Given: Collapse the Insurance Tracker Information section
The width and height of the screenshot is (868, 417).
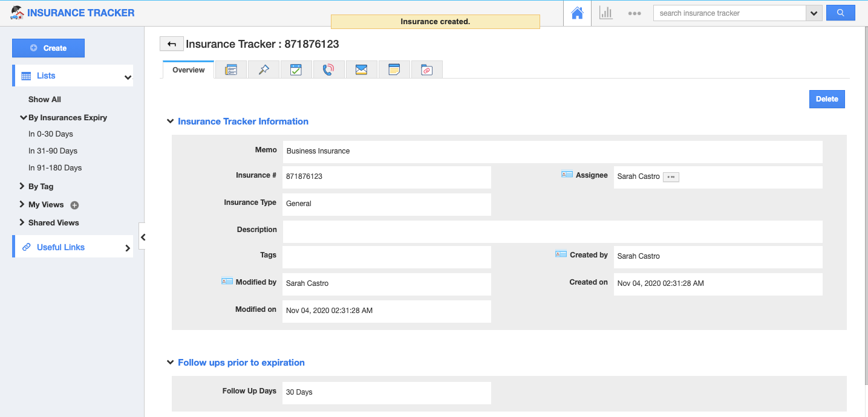Looking at the screenshot, I should point(170,121).
